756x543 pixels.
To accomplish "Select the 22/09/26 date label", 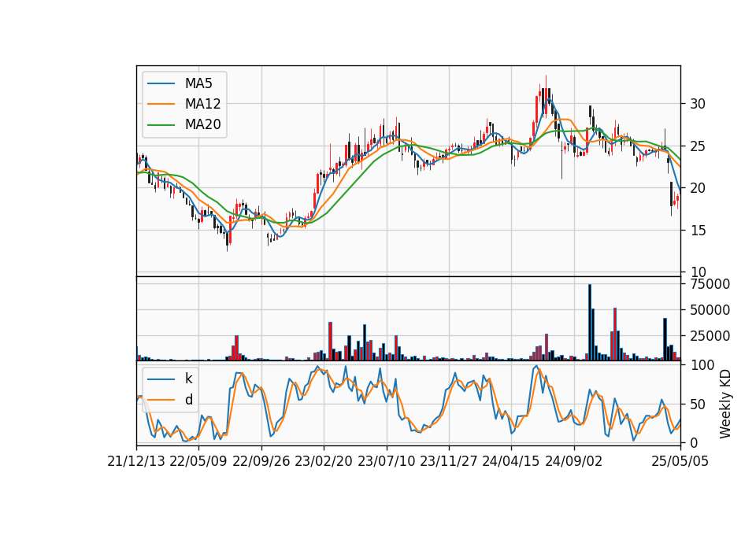I will coord(261,461).
